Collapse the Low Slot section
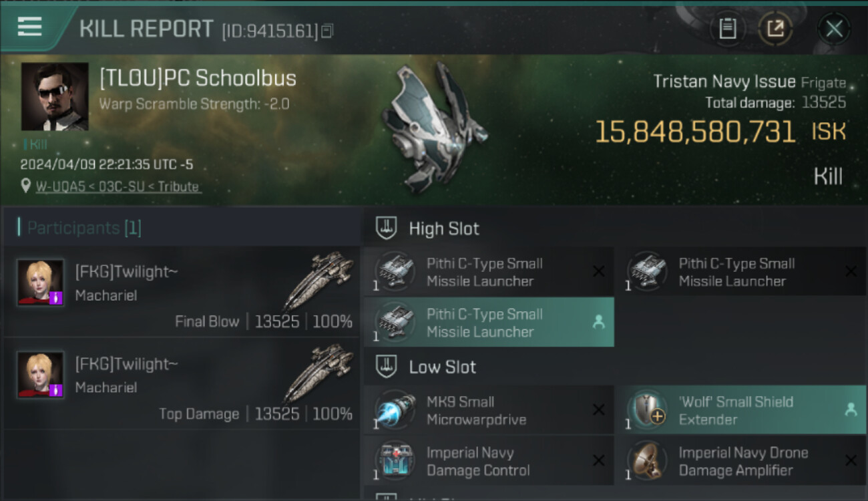 387,367
